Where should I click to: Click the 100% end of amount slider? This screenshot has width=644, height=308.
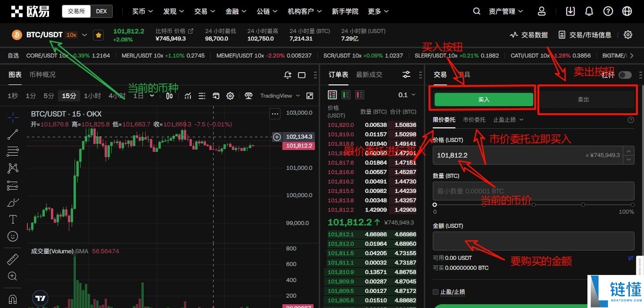click(x=633, y=205)
